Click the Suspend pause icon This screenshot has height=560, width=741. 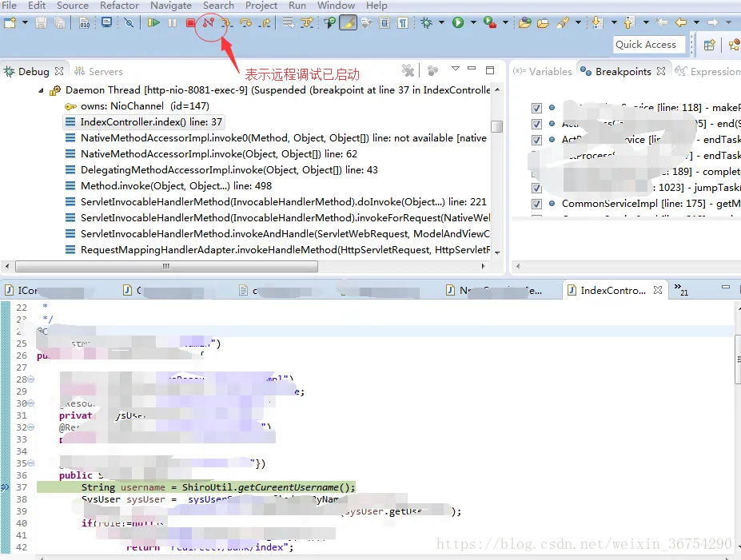point(172,22)
